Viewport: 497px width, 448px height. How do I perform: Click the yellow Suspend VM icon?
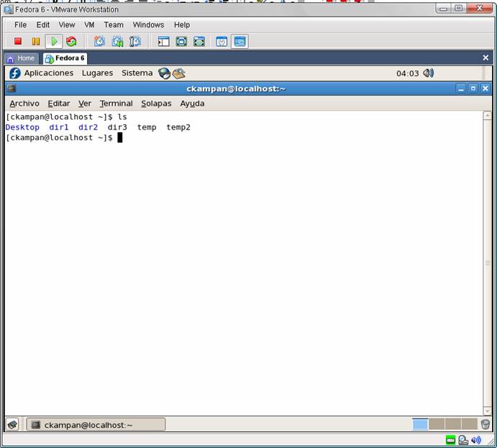click(x=36, y=41)
